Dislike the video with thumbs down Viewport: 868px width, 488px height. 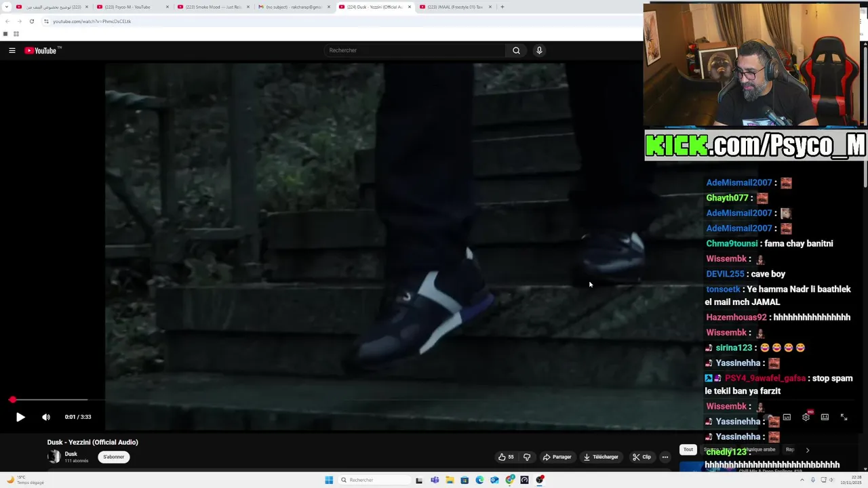click(527, 457)
